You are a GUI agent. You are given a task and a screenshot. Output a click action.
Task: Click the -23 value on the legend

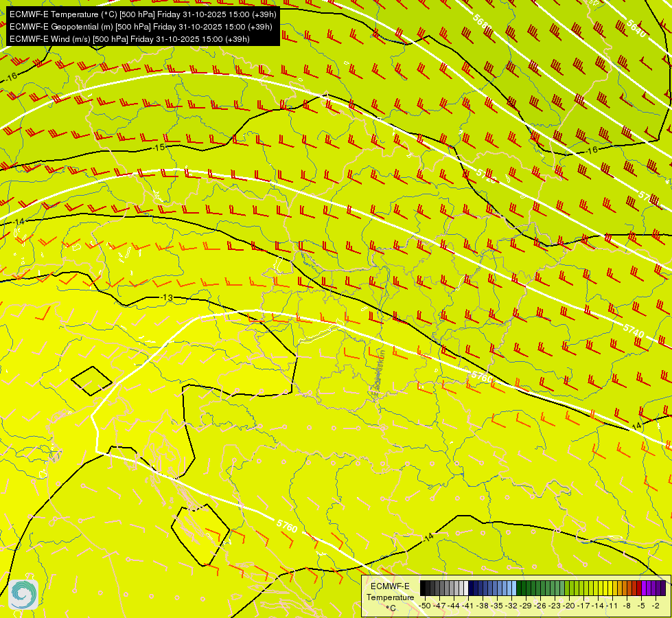pos(555,606)
